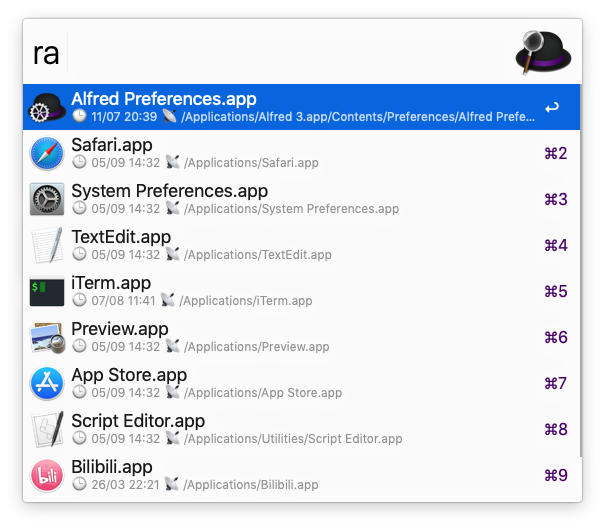Launch the Script Editor.app result
This screenshot has width=605, height=529.
(x=301, y=429)
